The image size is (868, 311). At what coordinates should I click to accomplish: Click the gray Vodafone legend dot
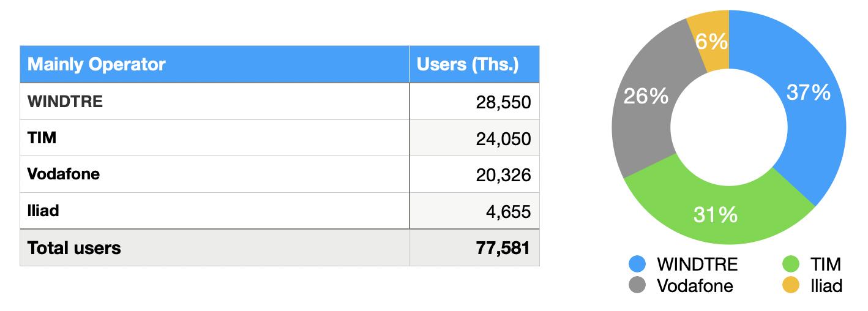coord(637,285)
